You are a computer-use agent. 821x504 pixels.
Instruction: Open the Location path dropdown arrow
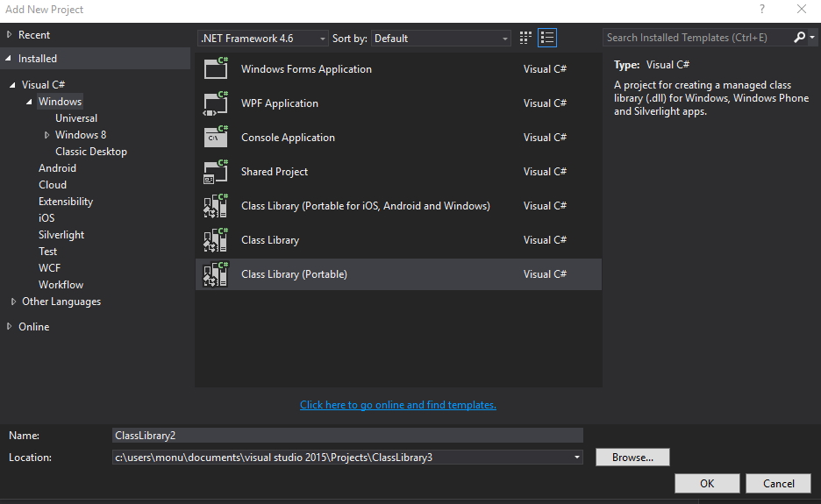(576, 457)
